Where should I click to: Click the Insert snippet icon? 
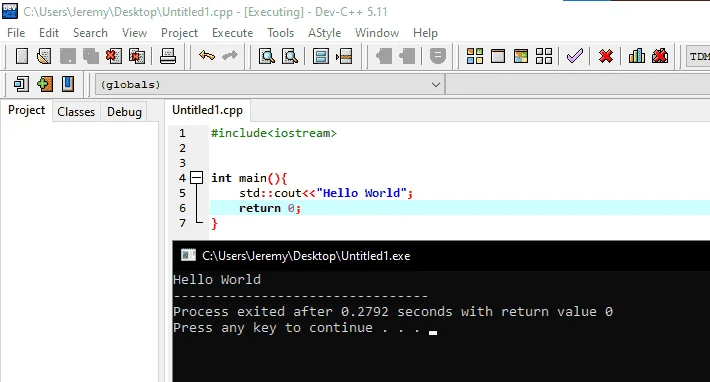[21, 84]
